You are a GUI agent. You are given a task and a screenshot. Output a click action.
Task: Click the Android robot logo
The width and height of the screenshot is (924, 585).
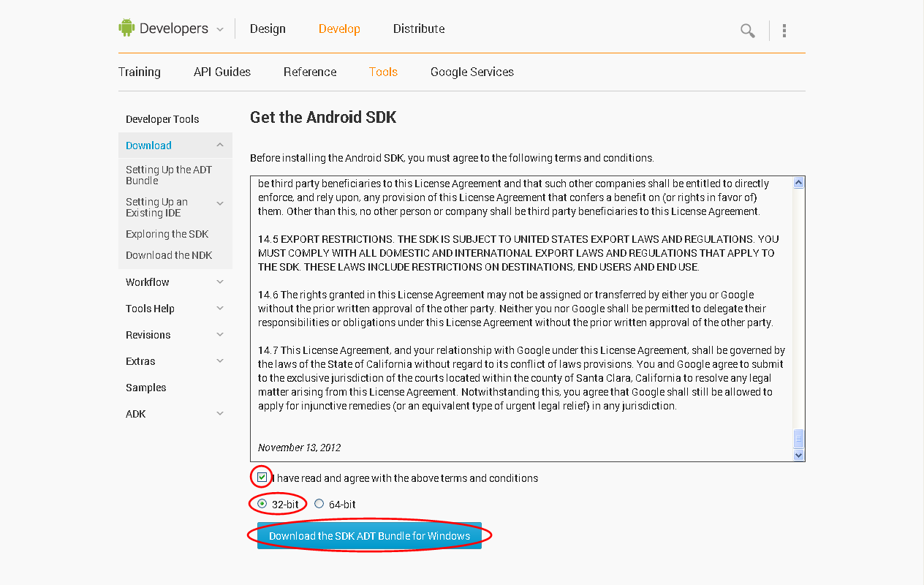click(x=126, y=29)
